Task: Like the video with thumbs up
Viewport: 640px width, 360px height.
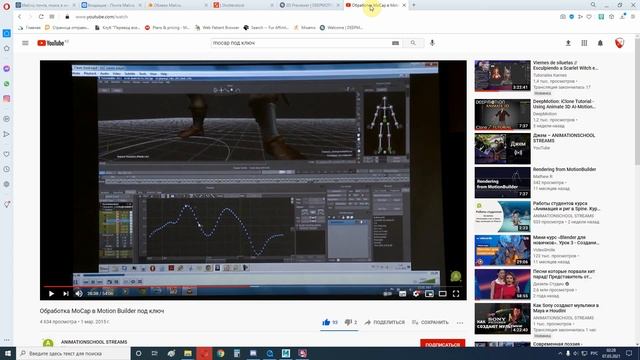Action: point(330,322)
